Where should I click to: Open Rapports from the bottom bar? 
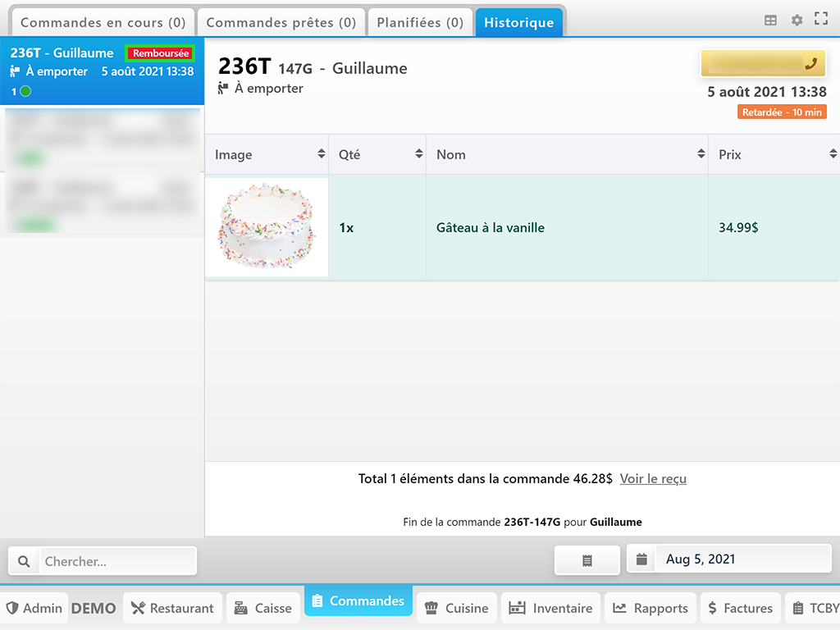pyautogui.click(x=651, y=608)
